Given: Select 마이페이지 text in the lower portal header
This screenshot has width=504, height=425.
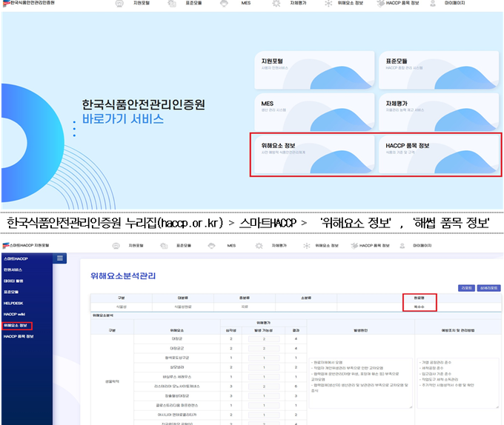Looking at the screenshot, I should [422, 246].
